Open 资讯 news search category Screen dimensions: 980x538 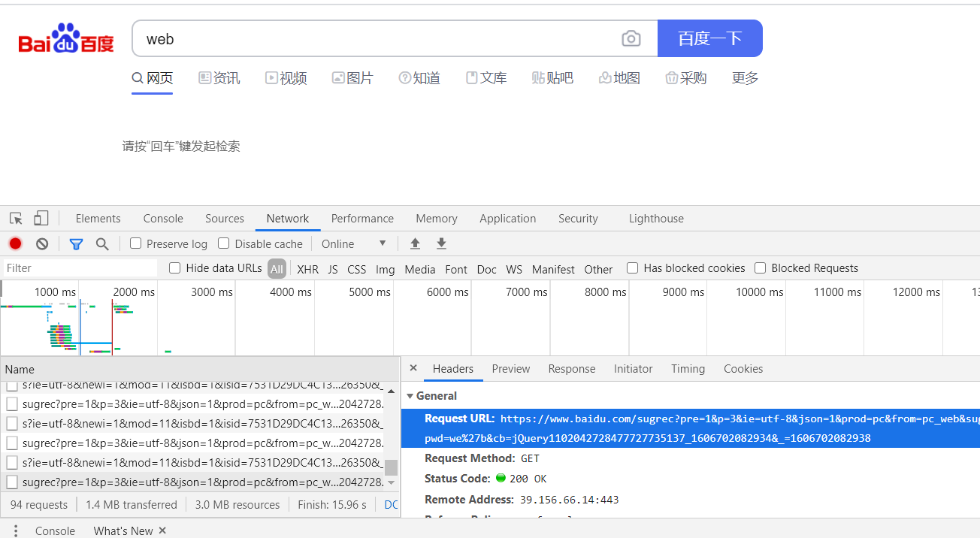coord(219,78)
